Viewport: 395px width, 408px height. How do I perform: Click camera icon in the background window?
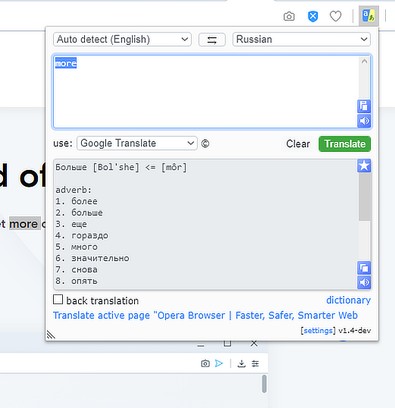(205, 363)
